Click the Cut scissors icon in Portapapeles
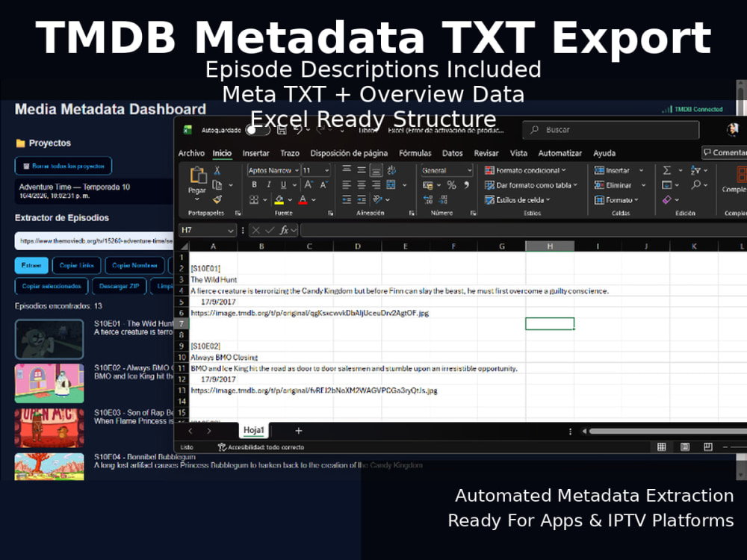 pyautogui.click(x=217, y=170)
